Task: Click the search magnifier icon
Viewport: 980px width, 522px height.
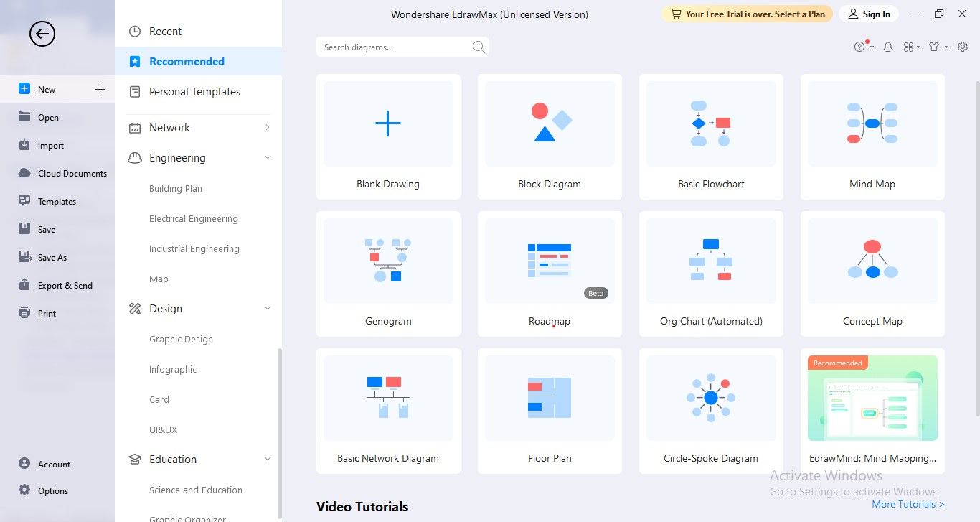Action: (479, 47)
